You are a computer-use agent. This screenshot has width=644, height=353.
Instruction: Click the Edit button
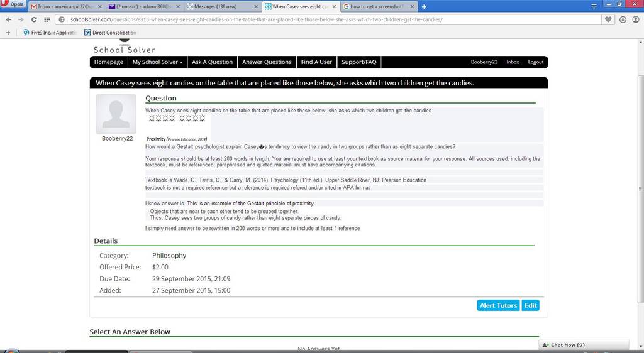(x=530, y=305)
